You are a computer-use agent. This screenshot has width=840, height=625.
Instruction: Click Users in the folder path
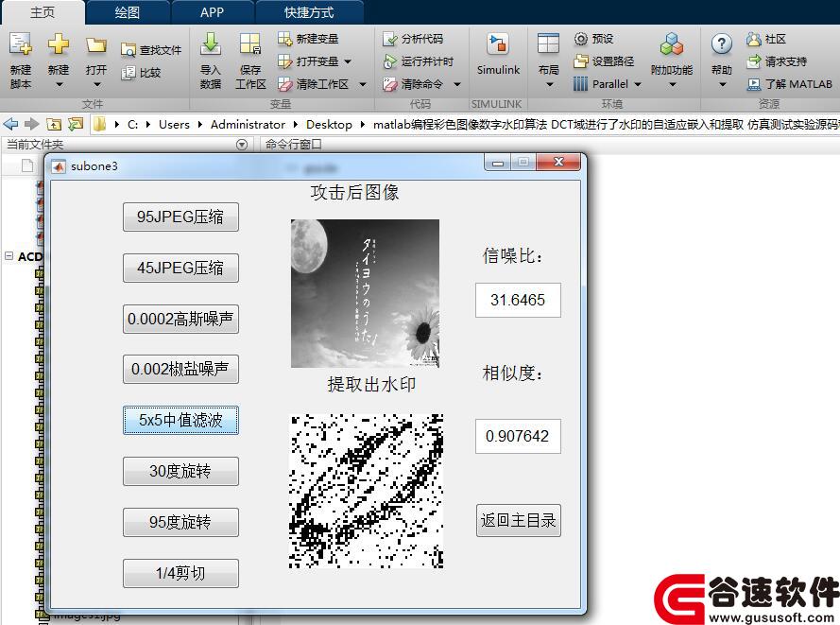pyautogui.click(x=174, y=125)
